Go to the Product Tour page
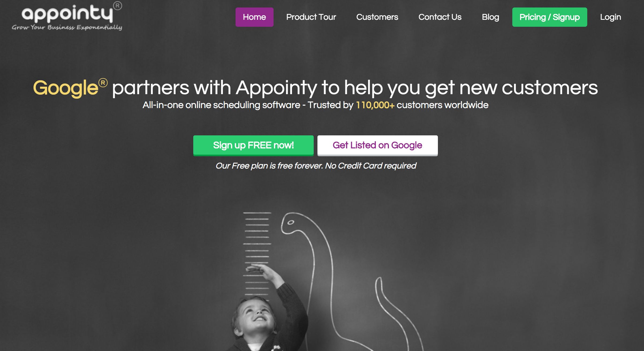 311,17
